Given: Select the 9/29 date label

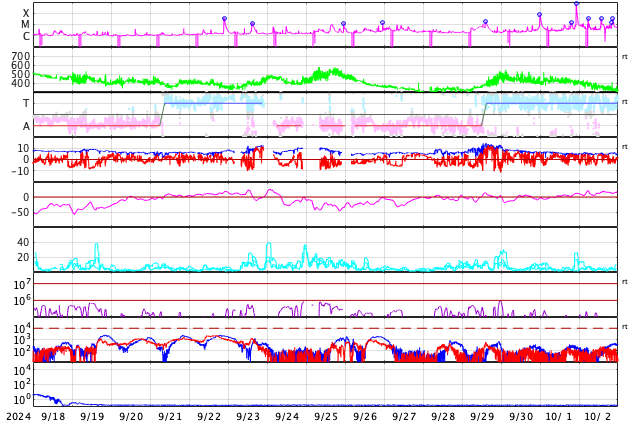Looking at the screenshot, I should coord(482,417).
